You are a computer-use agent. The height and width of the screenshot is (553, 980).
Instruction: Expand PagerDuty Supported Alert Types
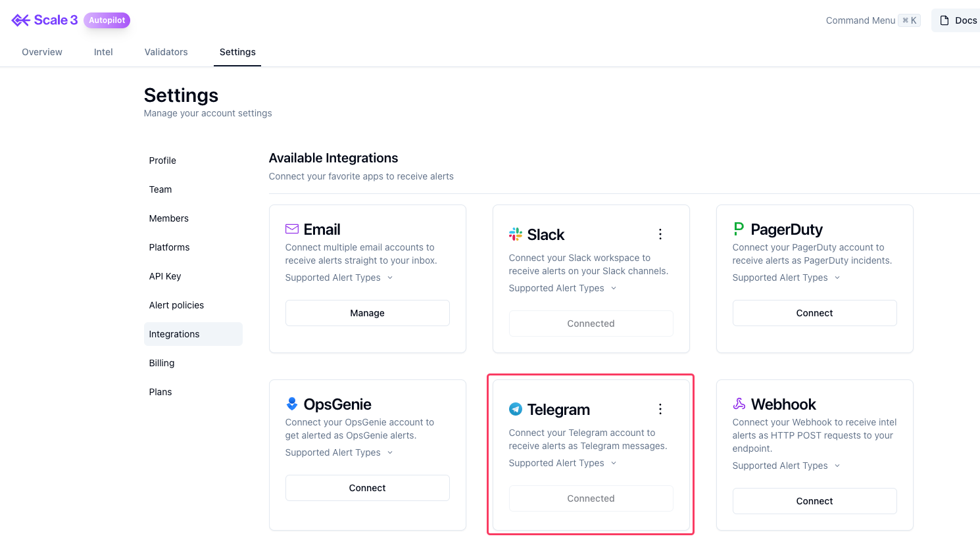point(786,277)
